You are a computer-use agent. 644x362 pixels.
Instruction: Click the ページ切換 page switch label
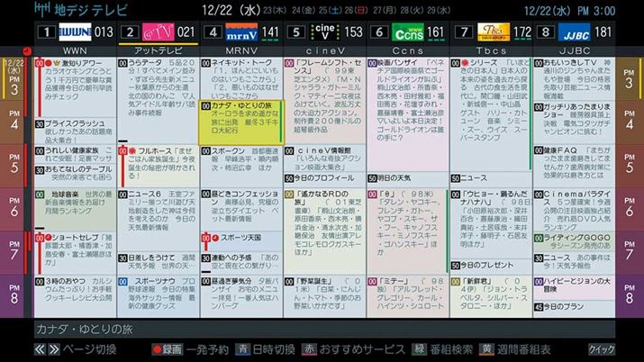click(x=89, y=349)
